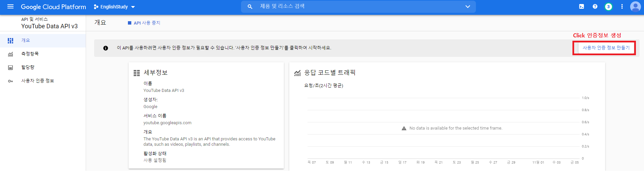The width and height of the screenshot is (644, 171).
Task: Select 측정항목 in the sidebar
Action: pos(43,54)
